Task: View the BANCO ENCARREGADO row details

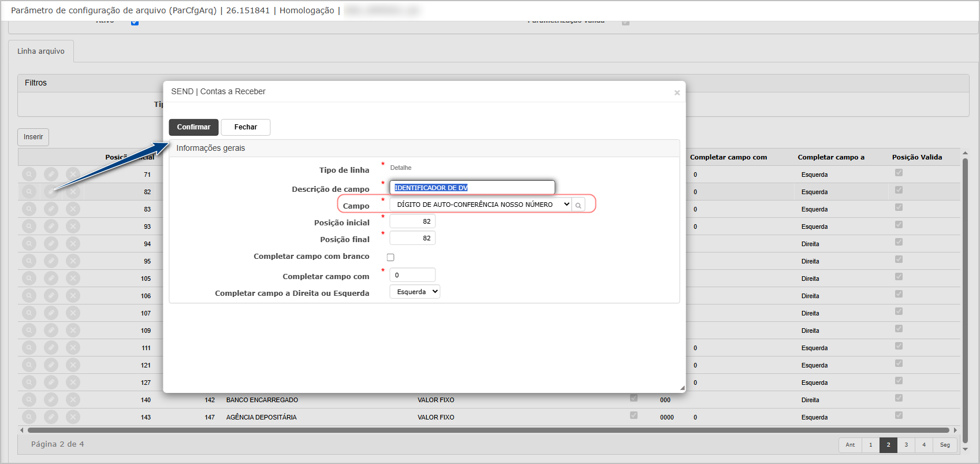Action: point(29,399)
